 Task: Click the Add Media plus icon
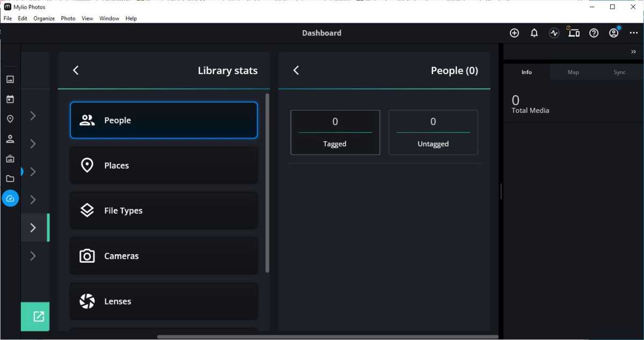(514, 33)
